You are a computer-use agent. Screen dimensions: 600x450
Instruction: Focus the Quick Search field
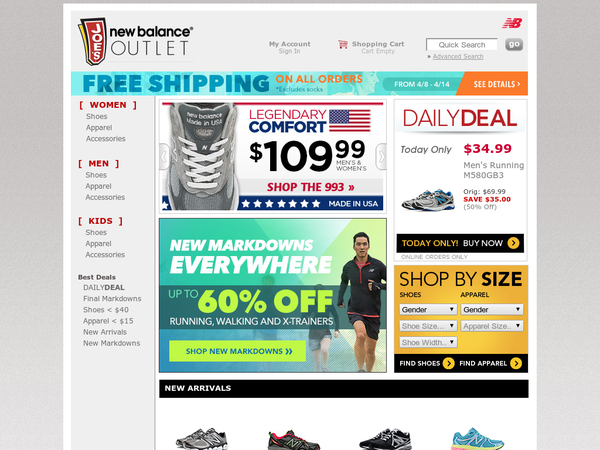pyautogui.click(x=461, y=44)
